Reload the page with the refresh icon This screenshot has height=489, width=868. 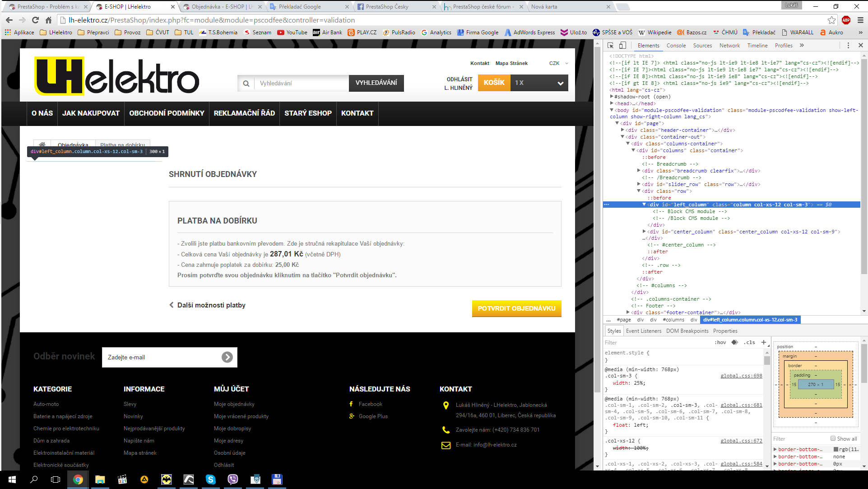(35, 20)
